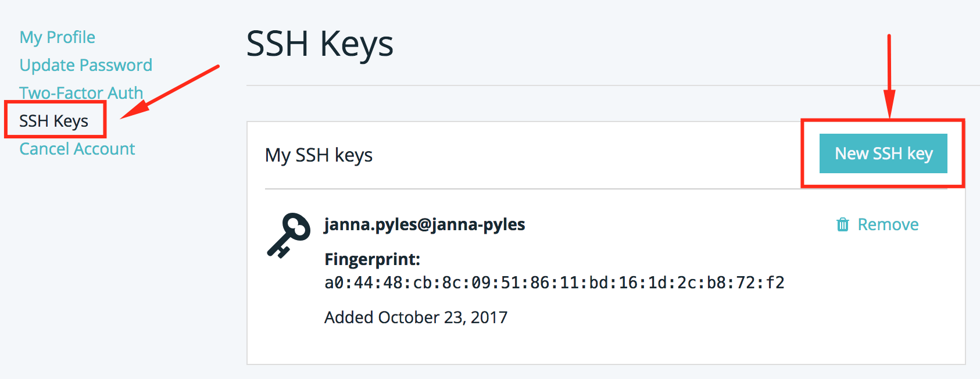Click the My SSH keys heading
The image size is (980, 379).
point(319,155)
